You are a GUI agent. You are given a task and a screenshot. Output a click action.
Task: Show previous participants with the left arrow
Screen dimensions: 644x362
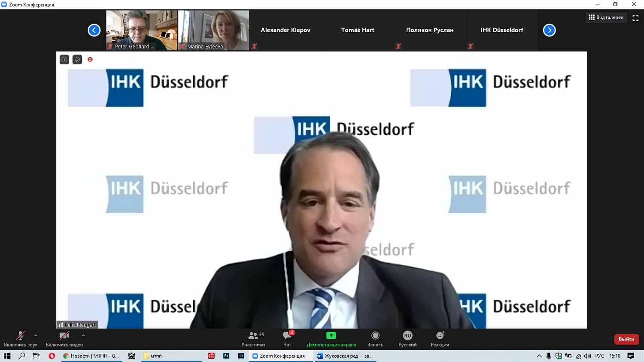[94, 30]
